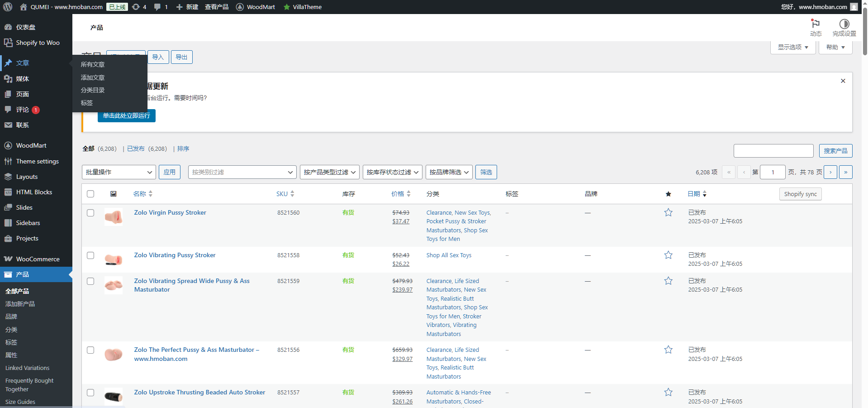The width and height of the screenshot is (868, 408).
Task: Toggle the select-all products checkbox
Action: pyautogui.click(x=90, y=194)
